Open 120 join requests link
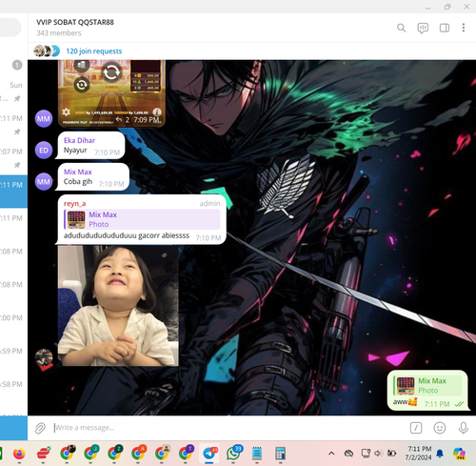The image size is (476, 466). pyautogui.click(x=94, y=51)
